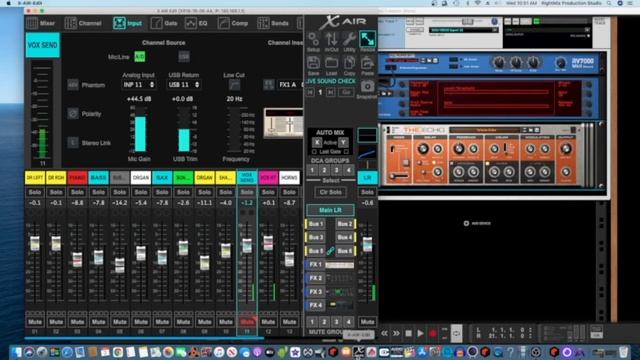The image size is (640, 360).
Task: Click the Save floppy disk icon
Action: [x=313, y=63]
